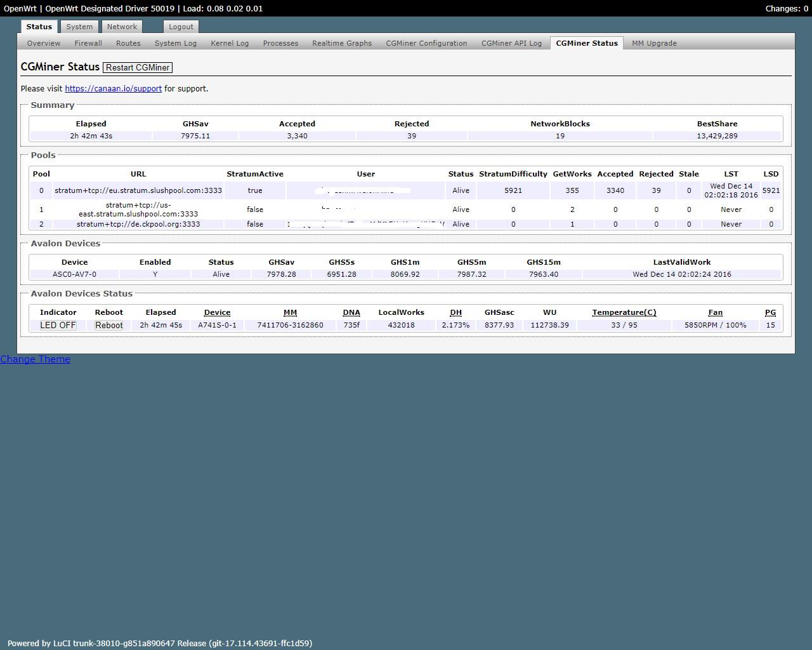
Task: Click the Temperature(C) column header
Action: (x=624, y=312)
